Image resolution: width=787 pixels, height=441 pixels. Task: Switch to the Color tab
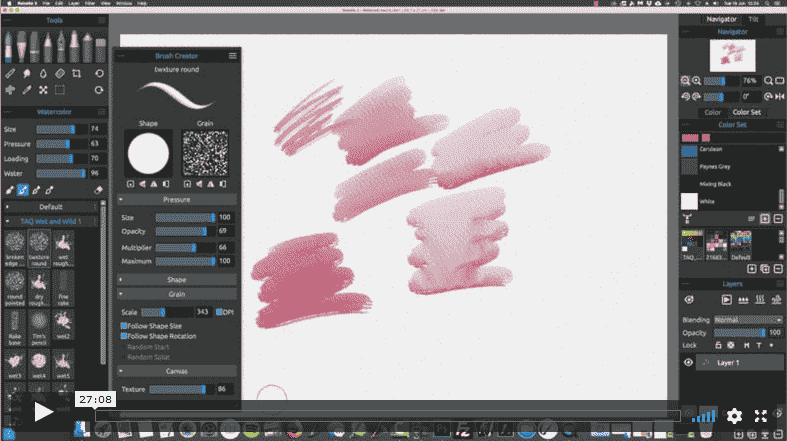(712, 112)
